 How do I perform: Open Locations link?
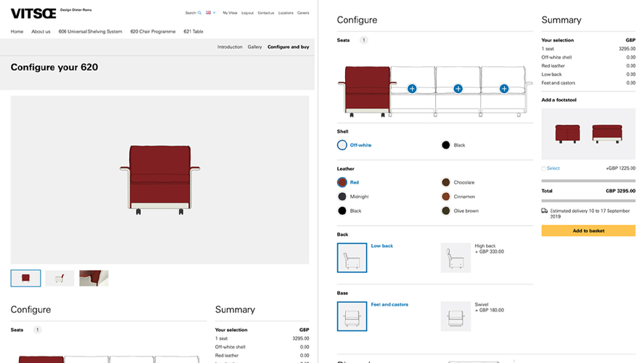286,13
